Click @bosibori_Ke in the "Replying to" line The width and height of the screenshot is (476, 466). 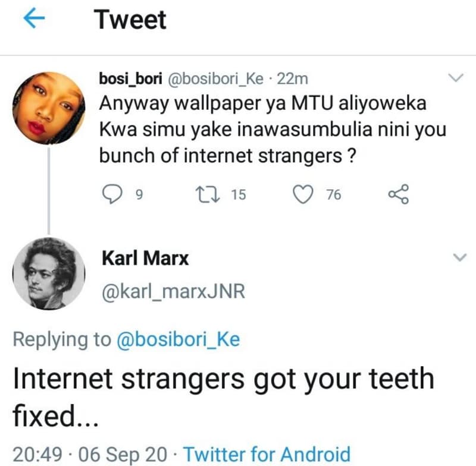(177, 339)
